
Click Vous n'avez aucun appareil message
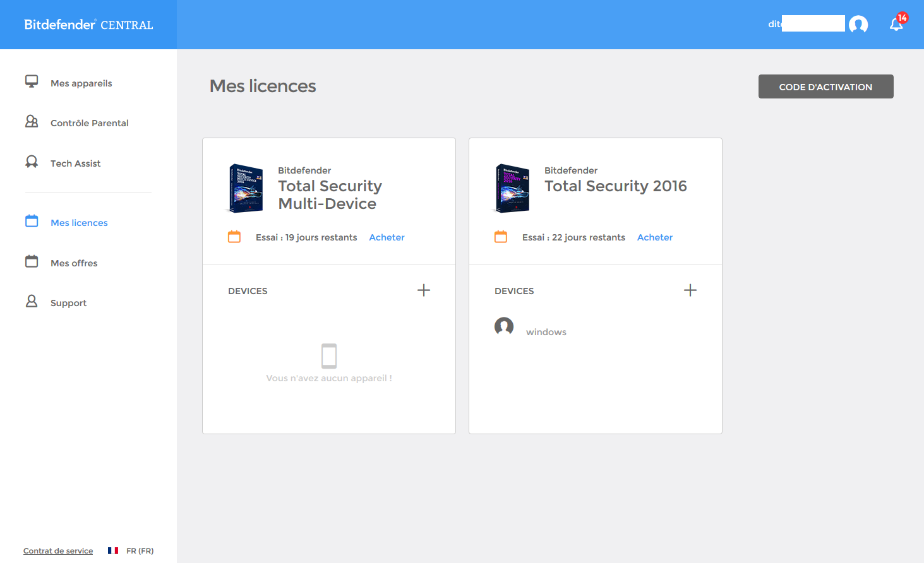click(329, 378)
